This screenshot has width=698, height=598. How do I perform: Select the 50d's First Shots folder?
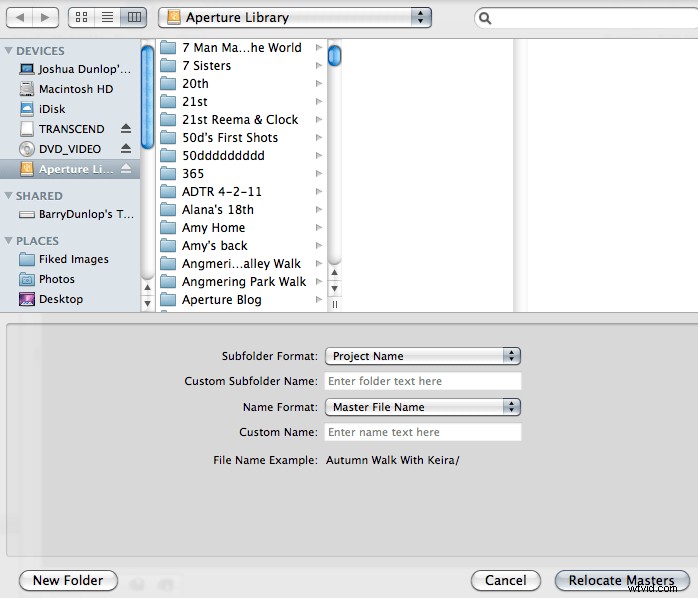tap(241, 138)
